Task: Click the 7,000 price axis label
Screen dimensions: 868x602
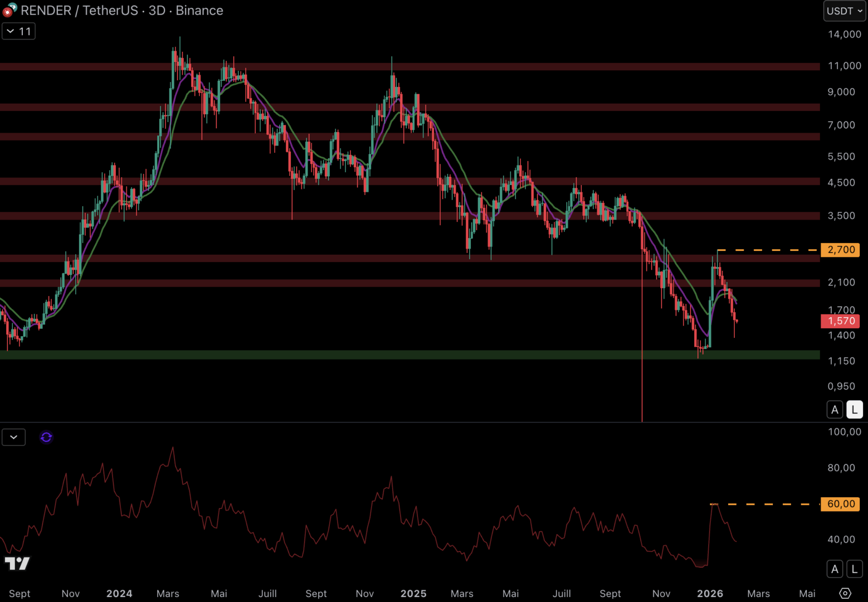Action: [841, 124]
